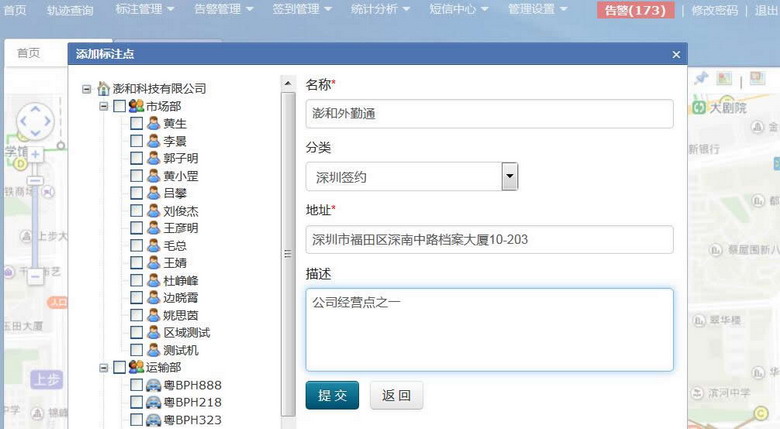This screenshot has width=780, height=429.
Task: Click the 地址 input field
Action: pyautogui.click(x=489, y=239)
